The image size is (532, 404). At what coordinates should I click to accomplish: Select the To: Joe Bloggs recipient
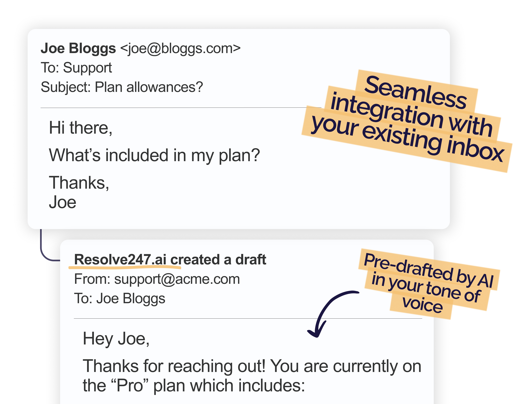[120, 299]
